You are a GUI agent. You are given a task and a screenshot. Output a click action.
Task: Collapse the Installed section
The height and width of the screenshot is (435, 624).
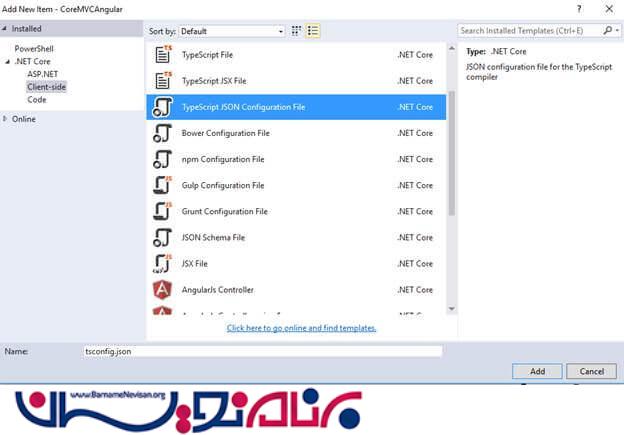[5, 29]
